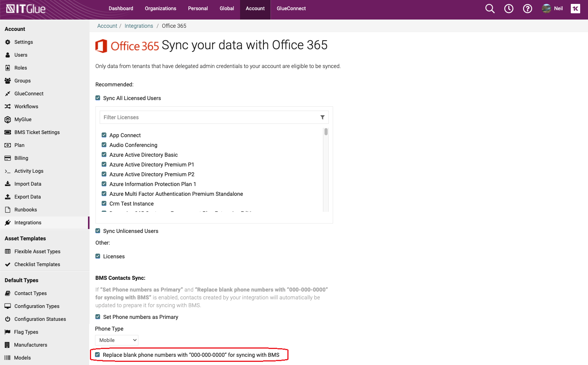Open the Dashboard tab
The height and width of the screenshot is (365, 588).
point(121,9)
